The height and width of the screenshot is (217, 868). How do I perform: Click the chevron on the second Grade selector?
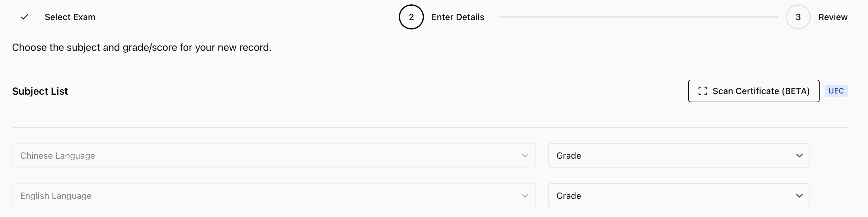click(800, 195)
